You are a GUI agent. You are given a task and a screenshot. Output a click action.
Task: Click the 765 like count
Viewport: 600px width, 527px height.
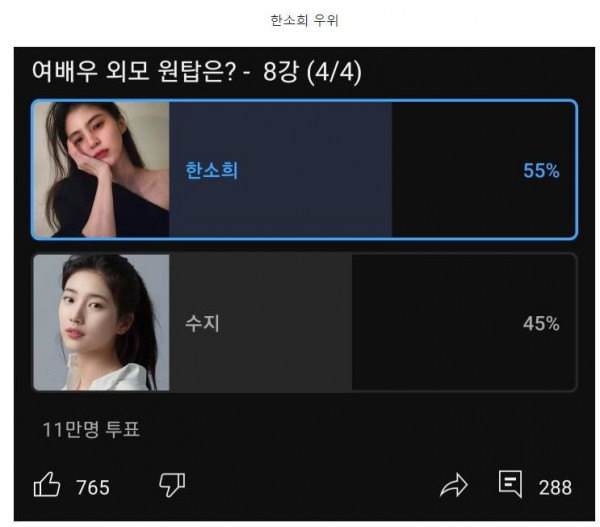[93, 488]
